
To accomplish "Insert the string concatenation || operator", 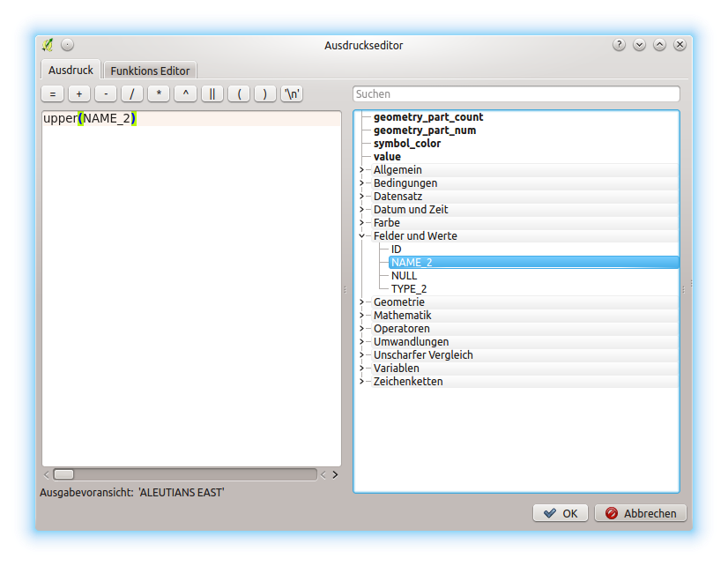I will pos(212,93).
